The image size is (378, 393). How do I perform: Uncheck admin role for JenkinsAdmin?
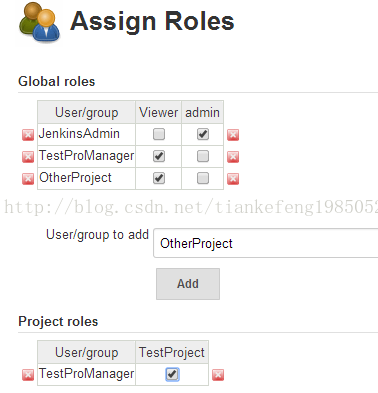[203, 134]
